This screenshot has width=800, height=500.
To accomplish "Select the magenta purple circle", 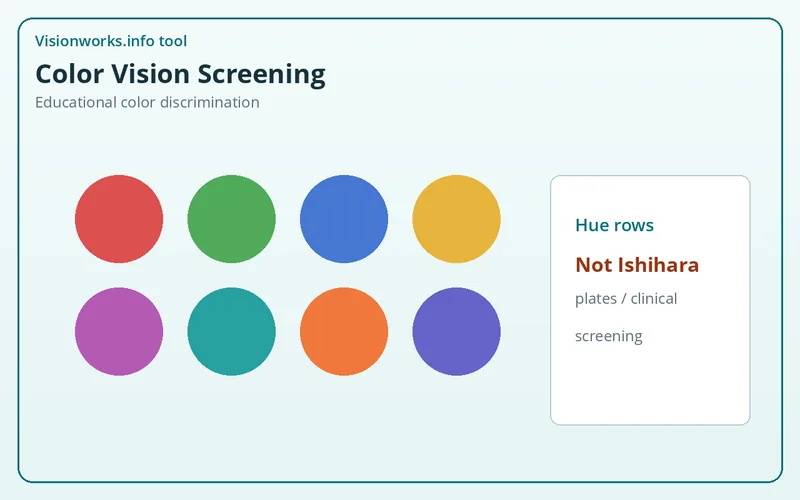I will [119, 331].
